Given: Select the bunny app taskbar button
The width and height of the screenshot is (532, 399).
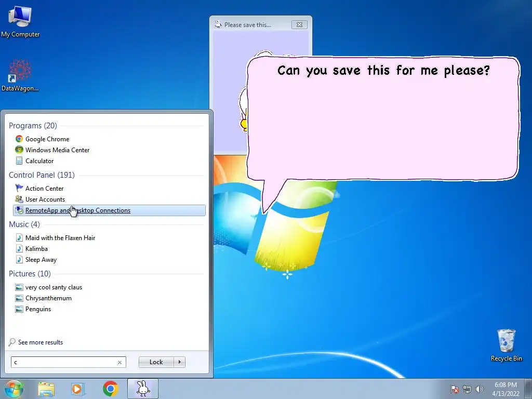Looking at the screenshot, I should pyautogui.click(x=143, y=389).
